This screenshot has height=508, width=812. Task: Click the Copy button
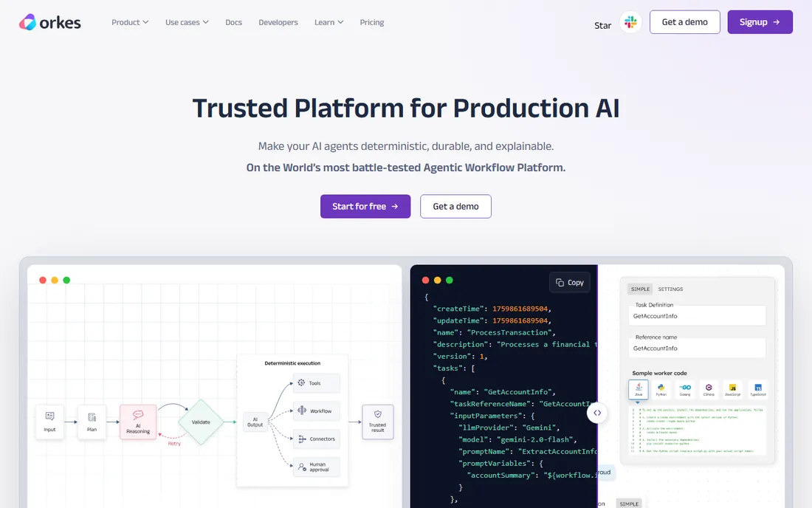570,282
